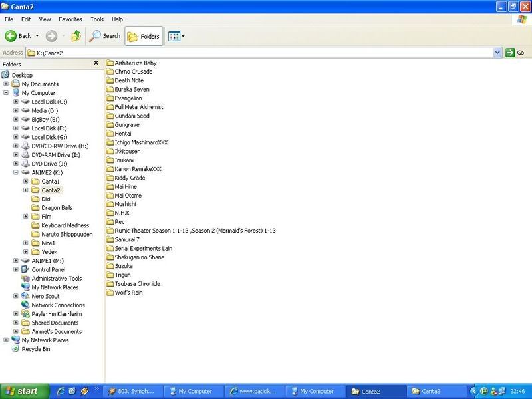This screenshot has height=399, width=532.
Task: Select Tsubasa Chronicle folder
Action: (134, 284)
